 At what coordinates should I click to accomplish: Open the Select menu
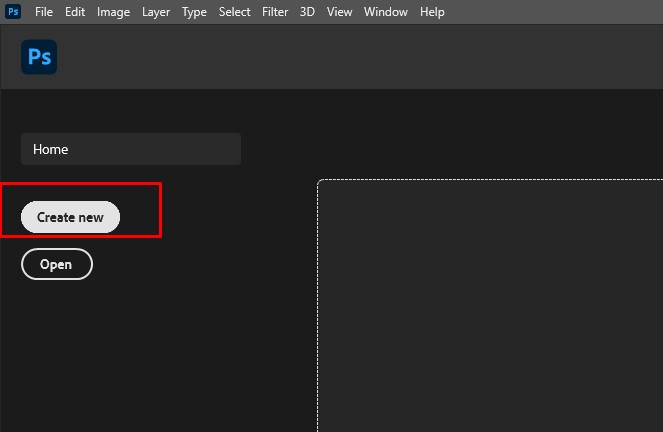234,12
